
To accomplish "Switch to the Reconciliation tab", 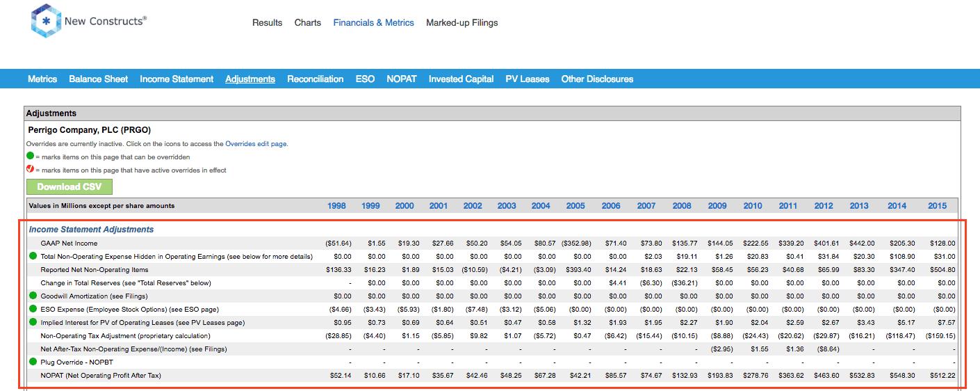I will click(315, 79).
